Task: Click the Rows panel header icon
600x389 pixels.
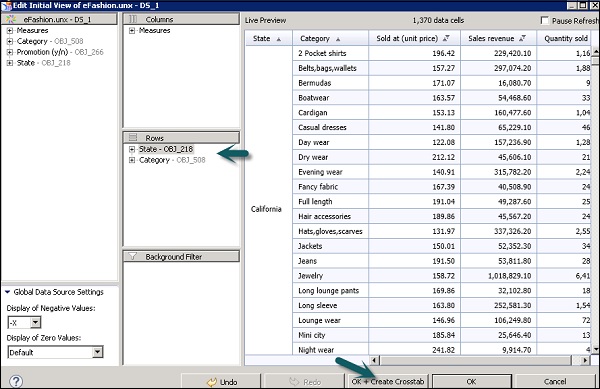Action: tap(132, 137)
